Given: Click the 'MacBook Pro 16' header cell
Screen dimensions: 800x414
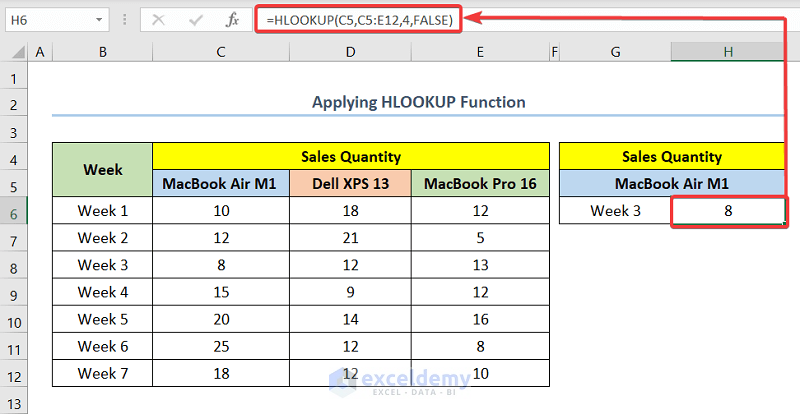Looking at the screenshot, I should pyautogui.click(x=480, y=184).
